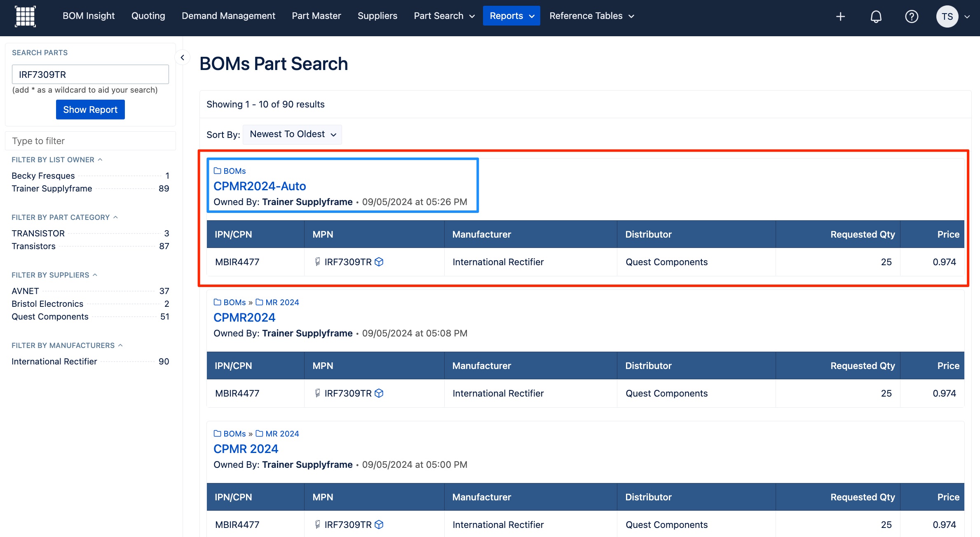Click the transistor part icon in CPMR2024-Auto row
Screen dimensions: 980x537
coord(317,262)
